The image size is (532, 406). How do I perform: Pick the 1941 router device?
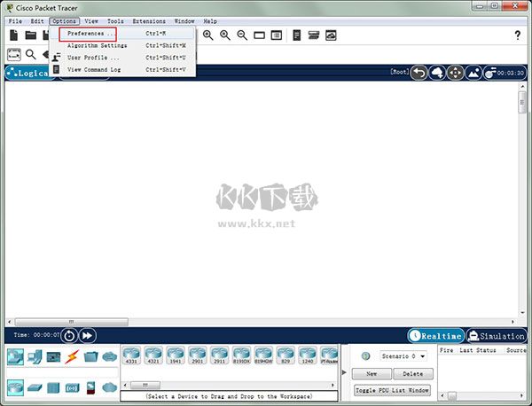pyautogui.click(x=176, y=355)
